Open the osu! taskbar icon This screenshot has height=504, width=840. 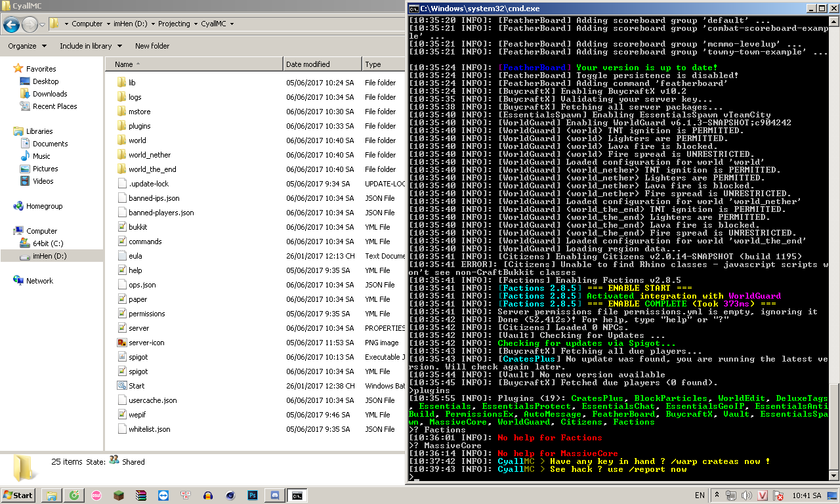[96, 495]
